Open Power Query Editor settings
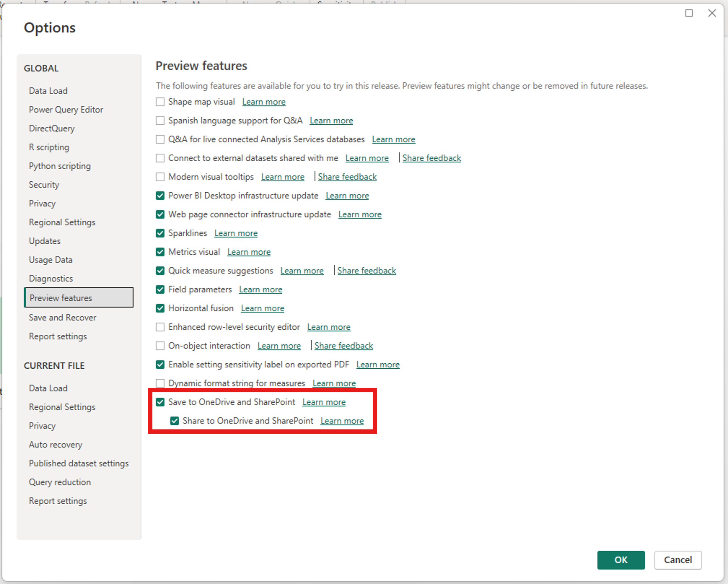728x584 pixels. pyautogui.click(x=66, y=110)
